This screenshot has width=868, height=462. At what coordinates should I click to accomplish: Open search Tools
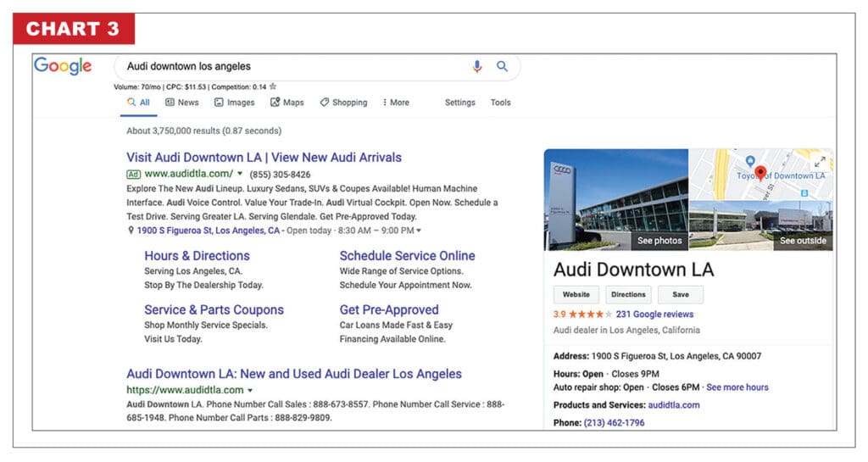pyautogui.click(x=500, y=103)
